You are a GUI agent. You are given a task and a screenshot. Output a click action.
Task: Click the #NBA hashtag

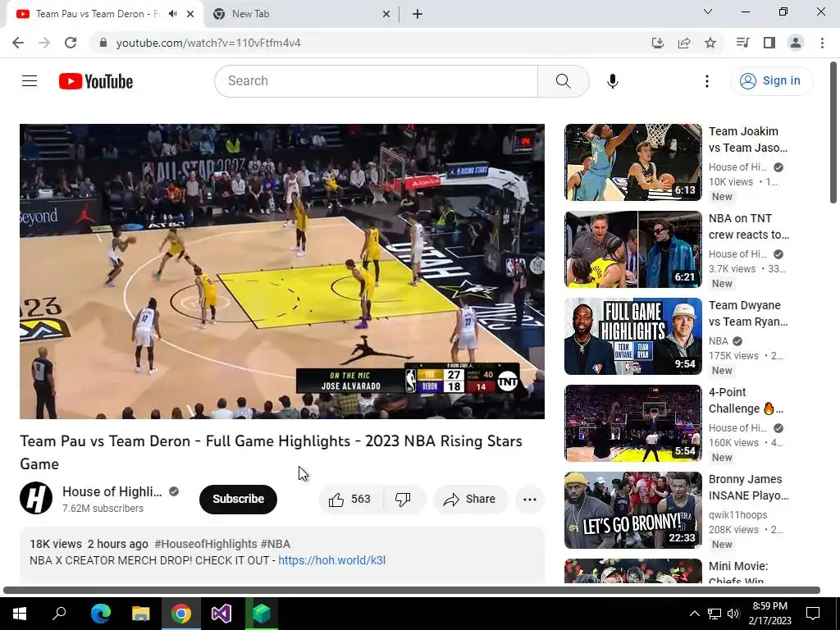tap(276, 545)
